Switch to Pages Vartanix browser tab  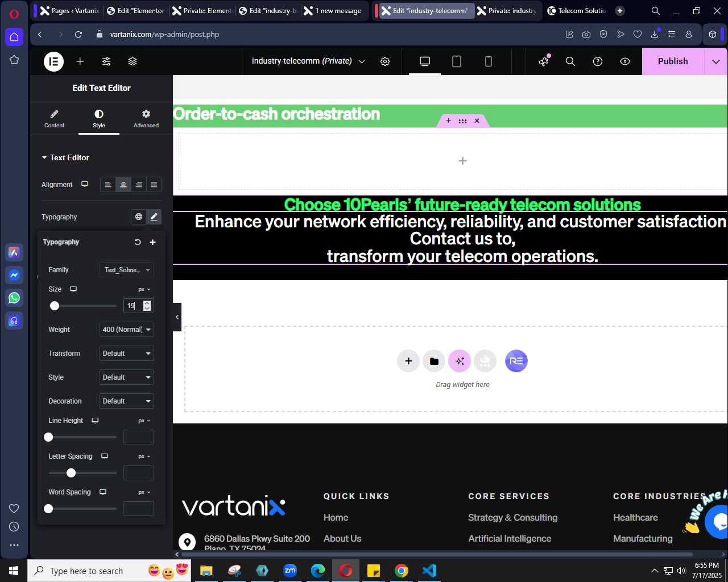69,11
